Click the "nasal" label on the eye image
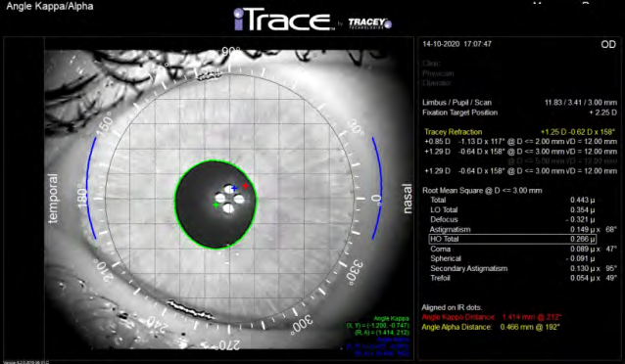625x364 pixels. tap(407, 199)
